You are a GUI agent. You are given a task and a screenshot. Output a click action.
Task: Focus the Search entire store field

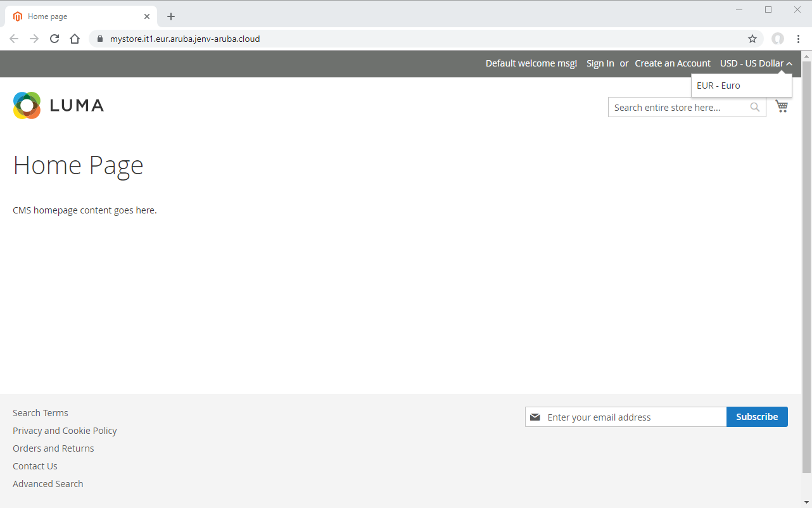coord(678,108)
